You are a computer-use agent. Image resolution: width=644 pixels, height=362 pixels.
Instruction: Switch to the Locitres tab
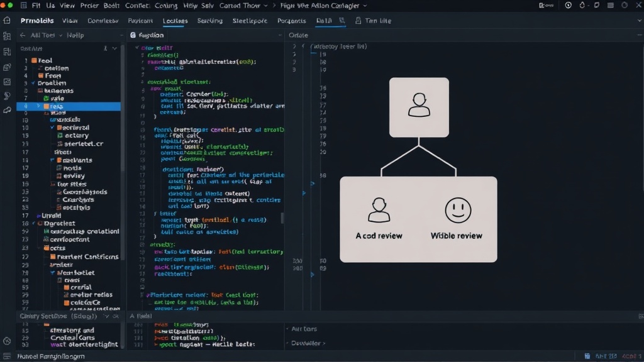pyautogui.click(x=175, y=21)
